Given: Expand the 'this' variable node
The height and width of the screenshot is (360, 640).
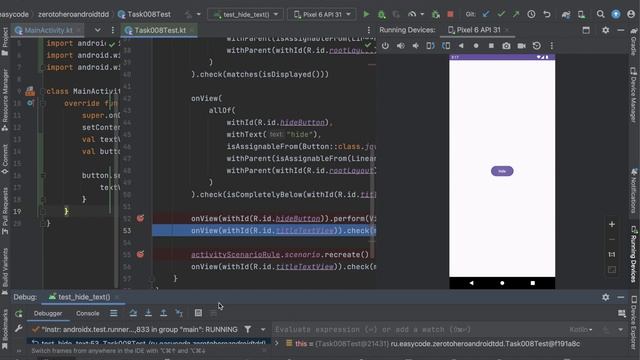Looking at the screenshot, I should (x=277, y=344).
